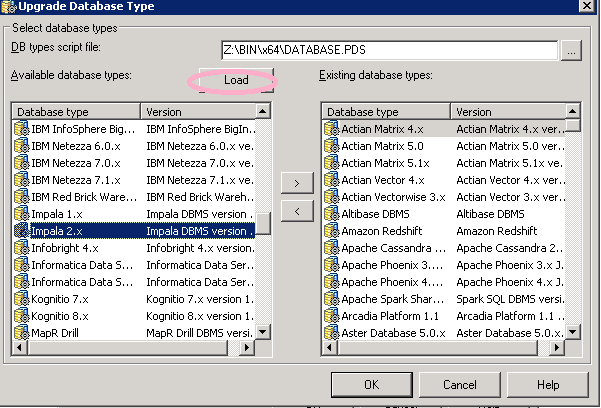This screenshot has width=601, height=408.
Task: Click the existing list's scroll up arrow
Action: click(573, 112)
